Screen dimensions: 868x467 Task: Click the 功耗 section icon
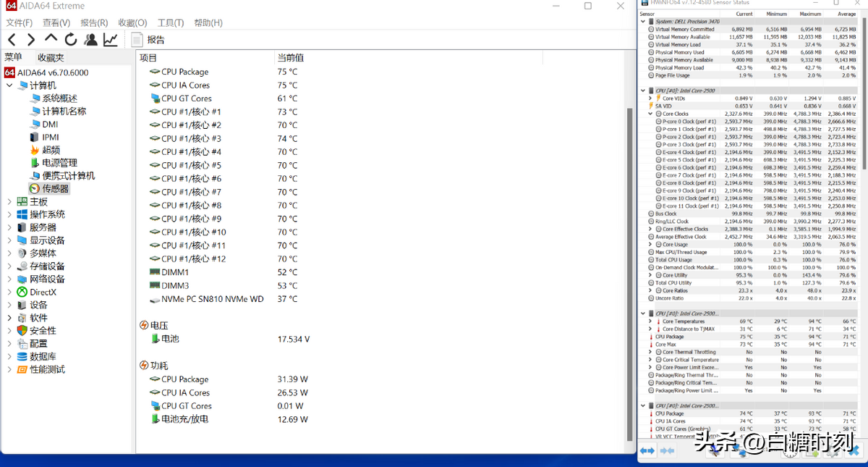pos(144,366)
